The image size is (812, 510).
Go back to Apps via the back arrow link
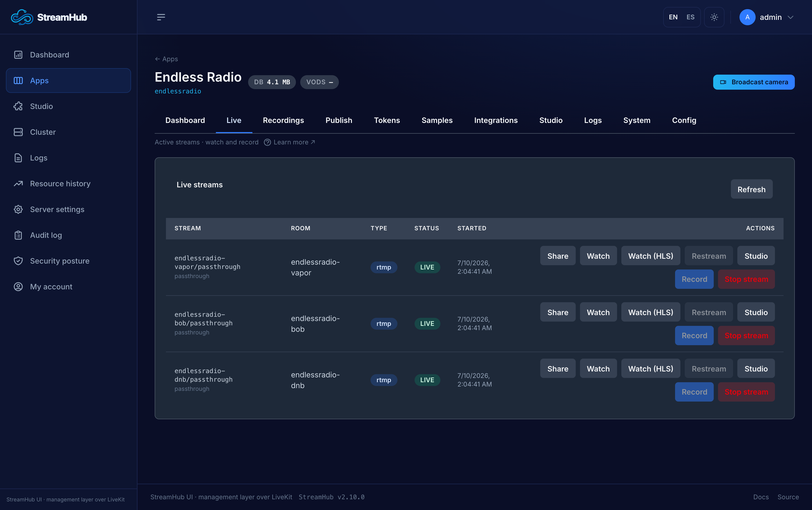tap(166, 59)
